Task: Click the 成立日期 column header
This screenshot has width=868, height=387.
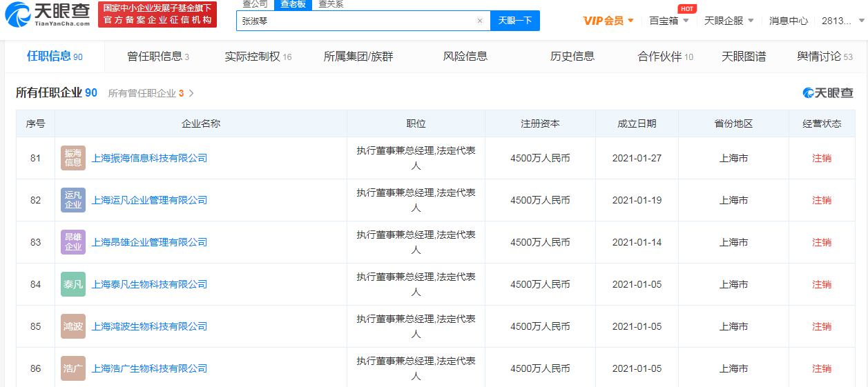Action: [637, 123]
